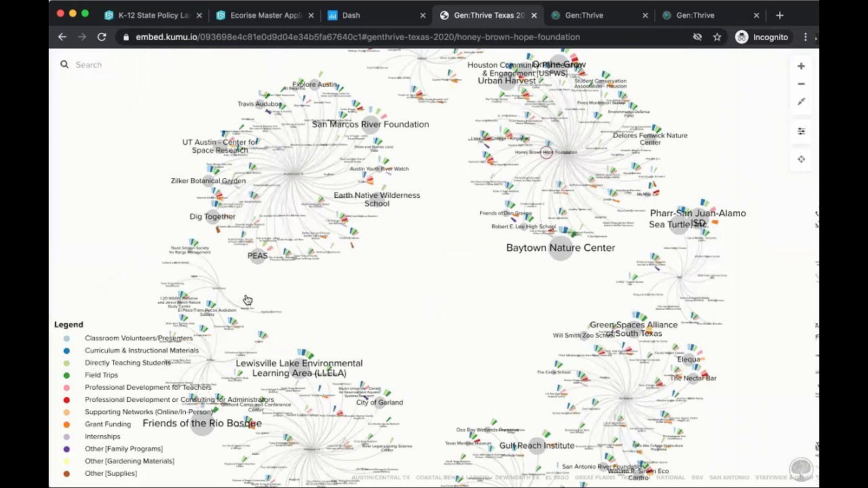868x488 pixels.
Task: Switch to the K-12 State Policy tab
Action: pyautogui.click(x=153, y=15)
